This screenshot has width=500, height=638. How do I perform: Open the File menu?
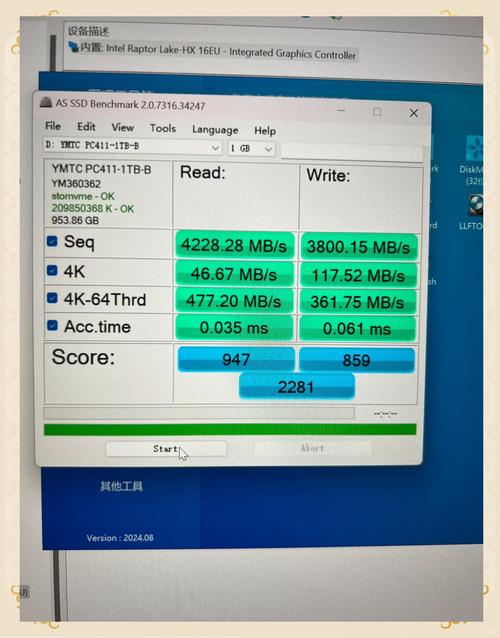coord(53,126)
